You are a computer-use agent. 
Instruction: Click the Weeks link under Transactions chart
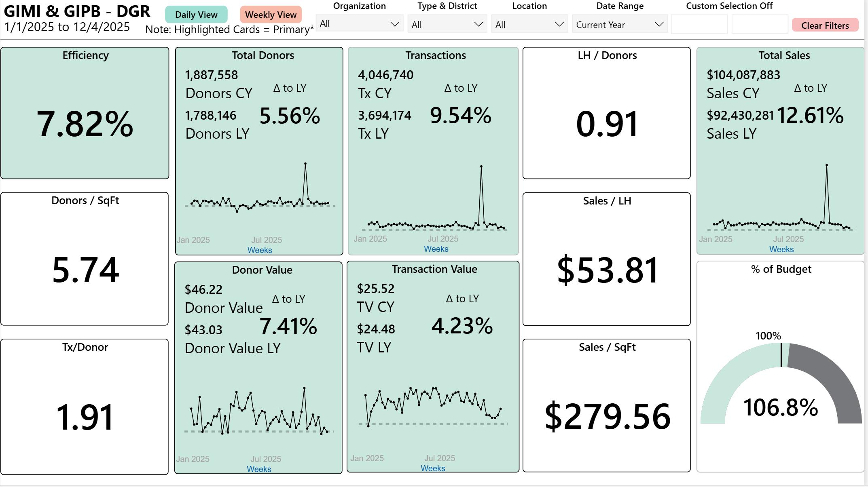coord(436,249)
